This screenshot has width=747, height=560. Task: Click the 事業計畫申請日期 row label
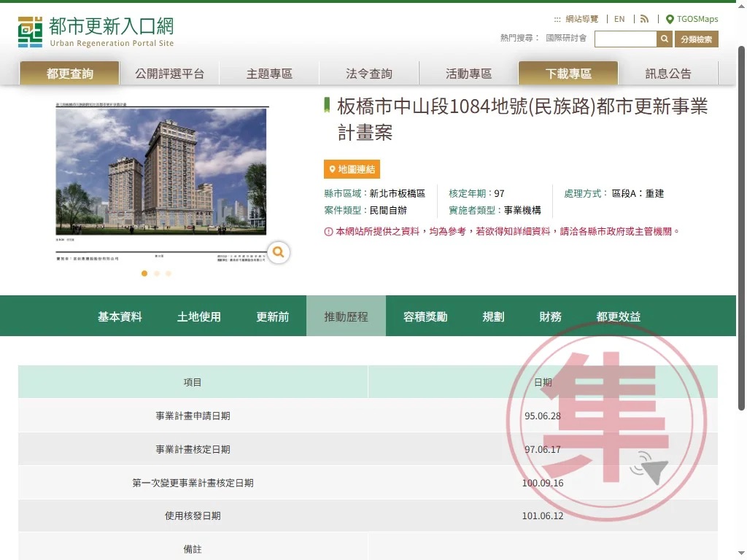tap(193, 416)
